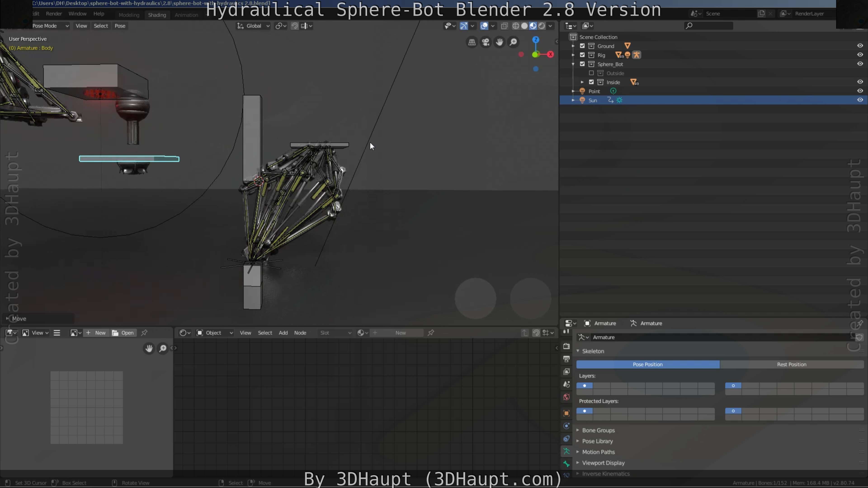Click the outliner search field
The width and height of the screenshot is (868, 488).
[709, 26]
